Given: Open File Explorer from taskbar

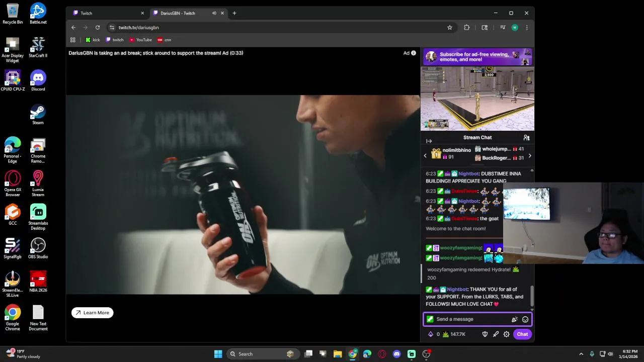Looking at the screenshot, I should tap(338, 354).
